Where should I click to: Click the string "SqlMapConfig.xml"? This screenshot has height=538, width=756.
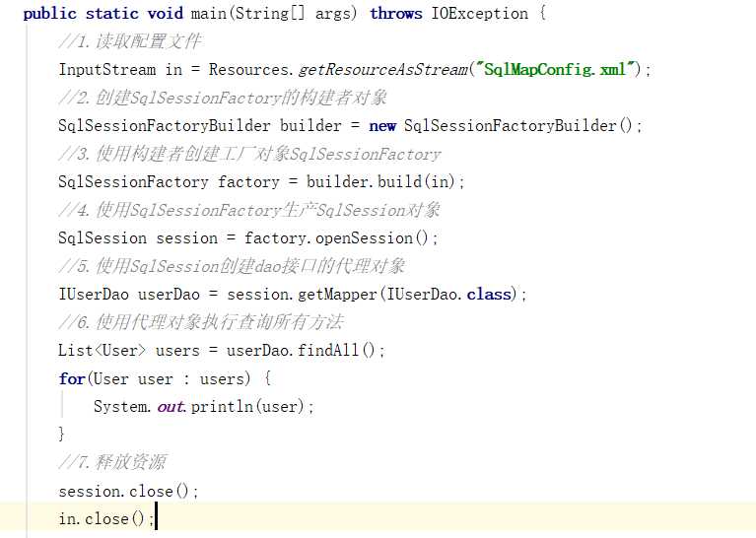click(555, 69)
